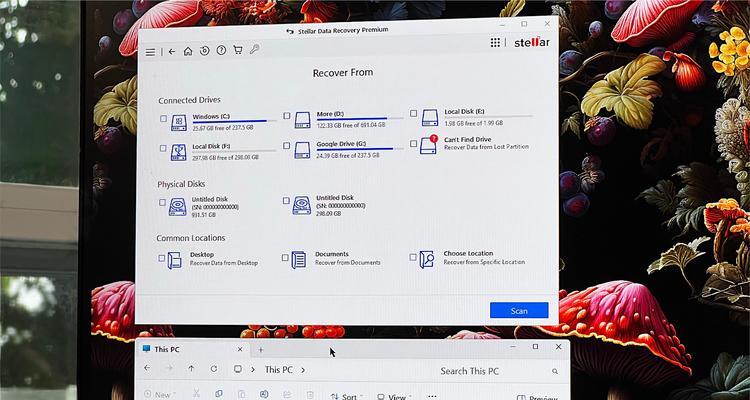
Task: Open the New dropdown in explorer toolbar
Action: pyautogui.click(x=160, y=395)
